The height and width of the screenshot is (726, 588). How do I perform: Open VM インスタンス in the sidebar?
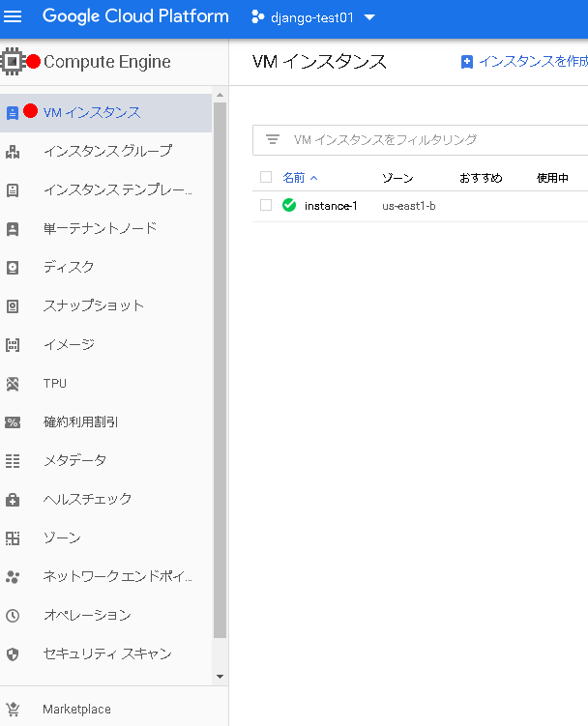105,112
